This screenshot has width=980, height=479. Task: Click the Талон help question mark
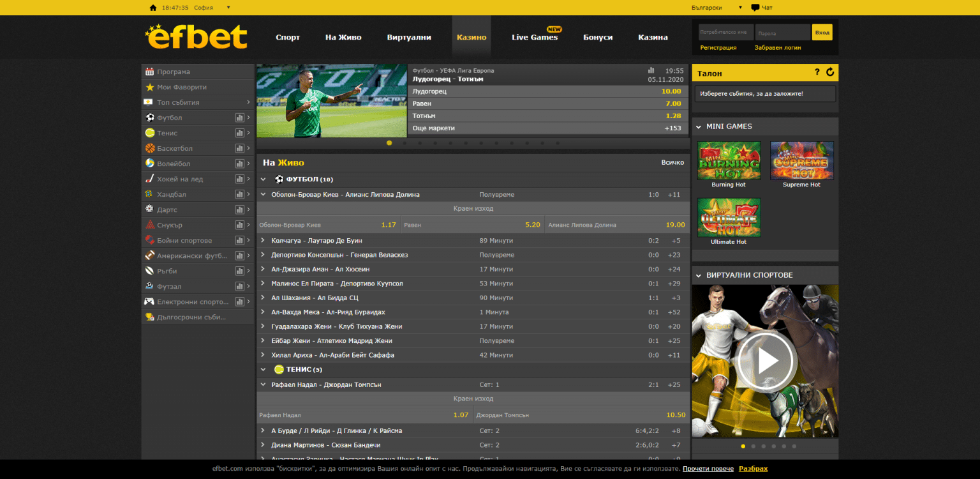click(817, 72)
